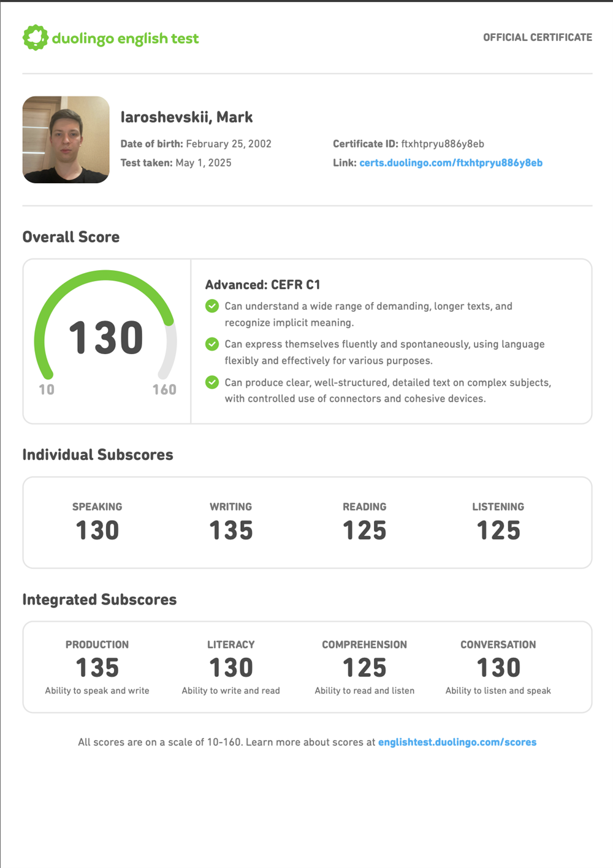This screenshot has height=868, width=613.
Task: Click the check icon beside "Can produce clear, well-structured"
Action: 212,382
